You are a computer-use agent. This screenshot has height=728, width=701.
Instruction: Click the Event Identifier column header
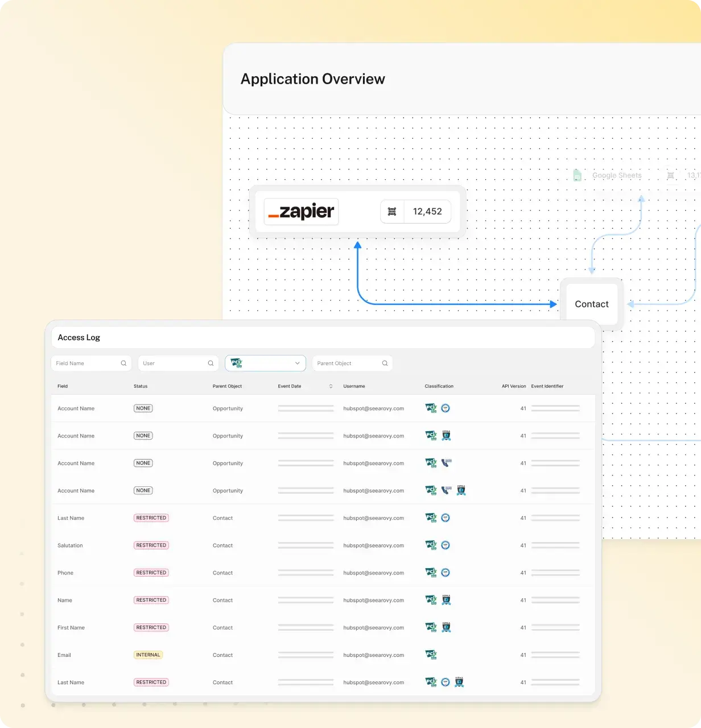click(547, 386)
